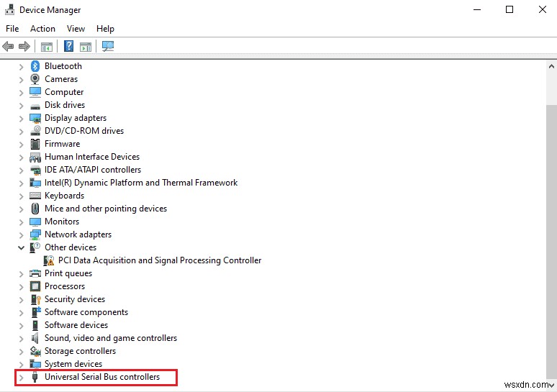Select PCI Data Acquisition and Signal Processing Controller
The height and width of the screenshot is (392, 557).
point(160,260)
